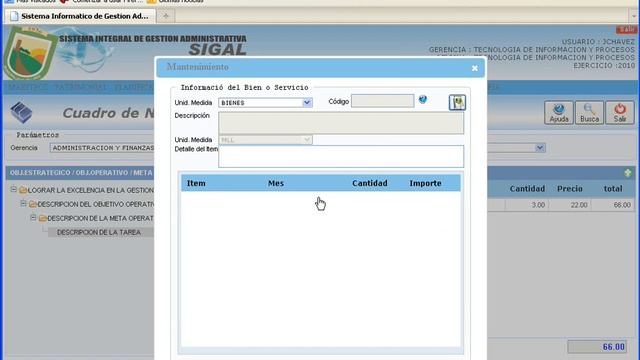Click the Item column header
The width and height of the screenshot is (640, 360).
tap(196, 183)
